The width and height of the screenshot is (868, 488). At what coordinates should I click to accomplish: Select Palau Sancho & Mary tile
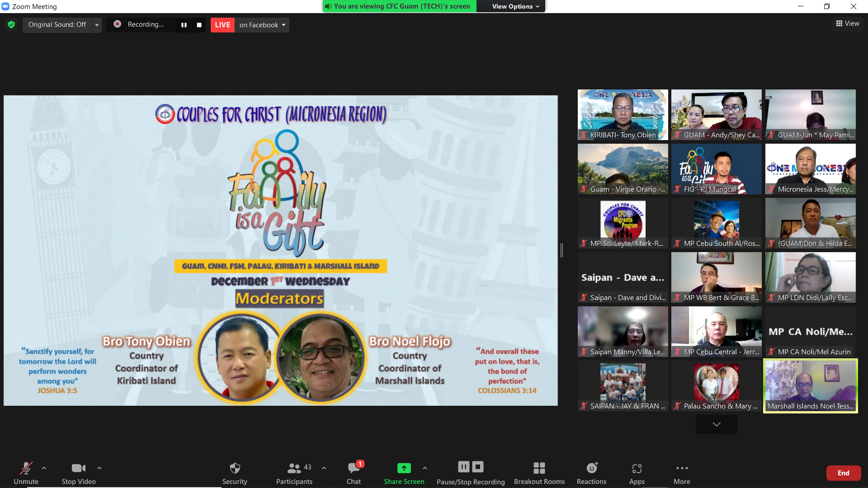click(717, 386)
